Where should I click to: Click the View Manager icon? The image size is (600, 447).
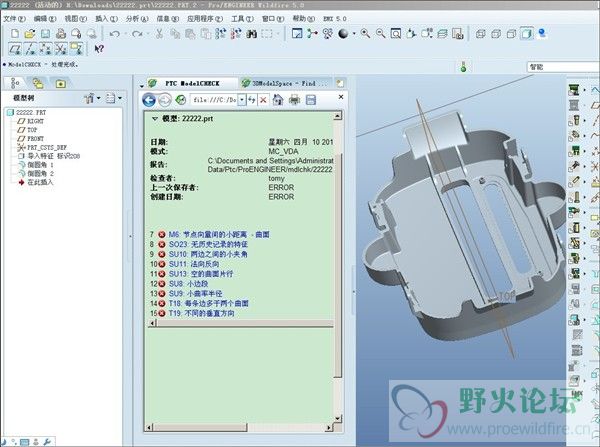(458, 34)
